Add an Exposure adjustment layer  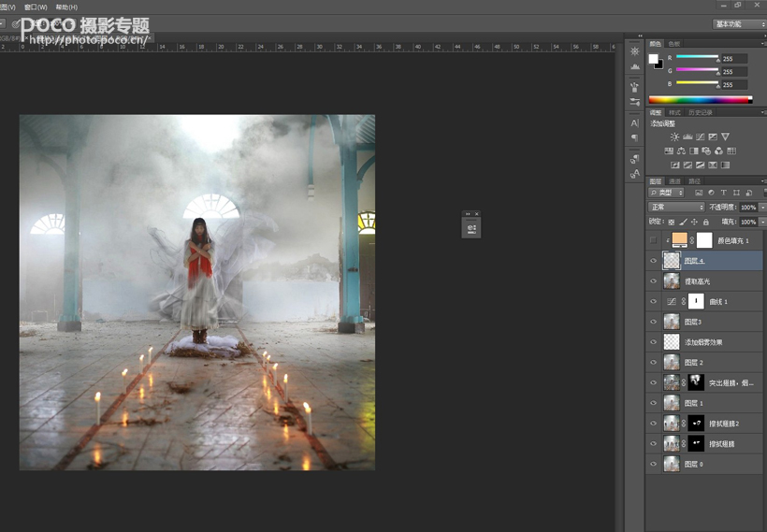[x=713, y=137]
